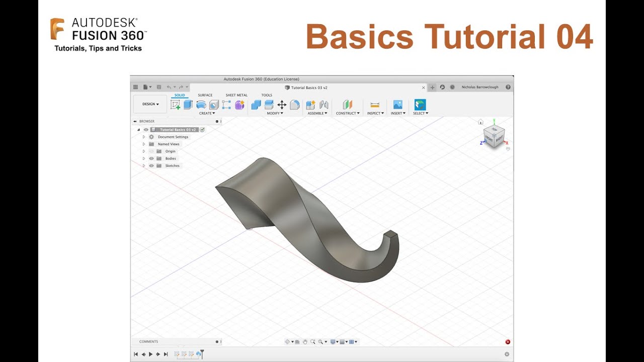Viewport: 644px width, 362px height.
Task: Toggle Origin folder visibility eye
Action: tap(151, 151)
